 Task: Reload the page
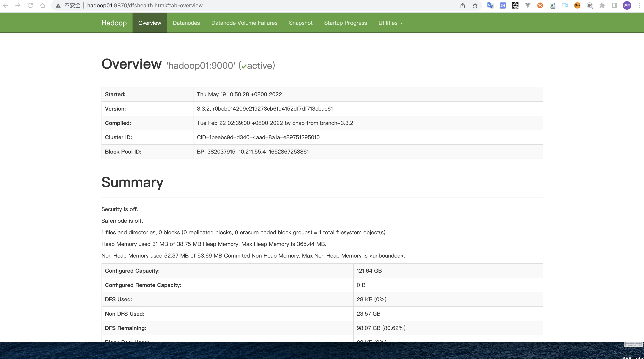pyautogui.click(x=30, y=5)
